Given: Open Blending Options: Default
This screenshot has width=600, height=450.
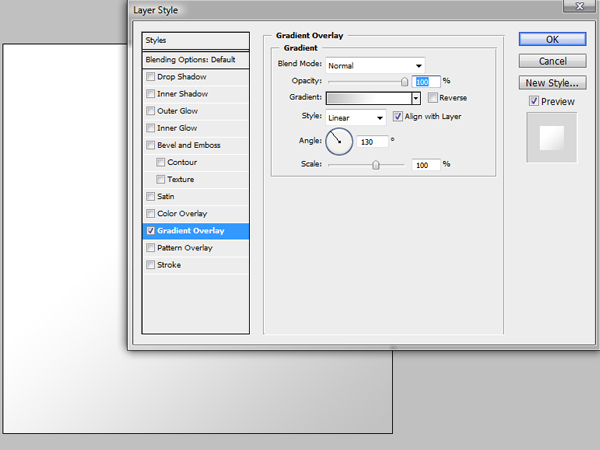Looking at the screenshot, I should (196, 60).
